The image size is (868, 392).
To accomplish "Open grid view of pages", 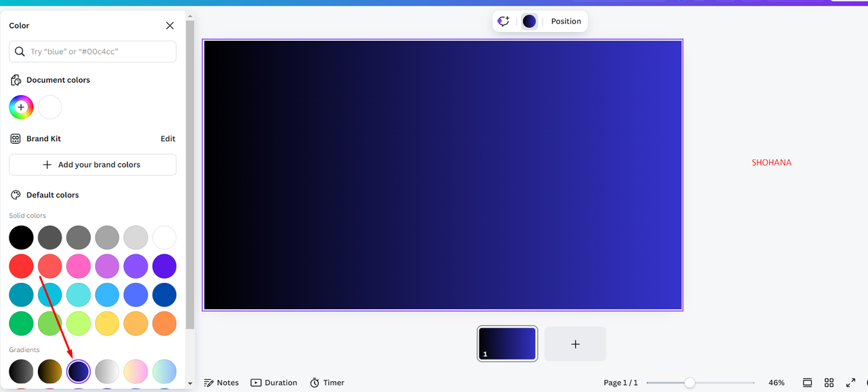I will (x=829, y=383).
